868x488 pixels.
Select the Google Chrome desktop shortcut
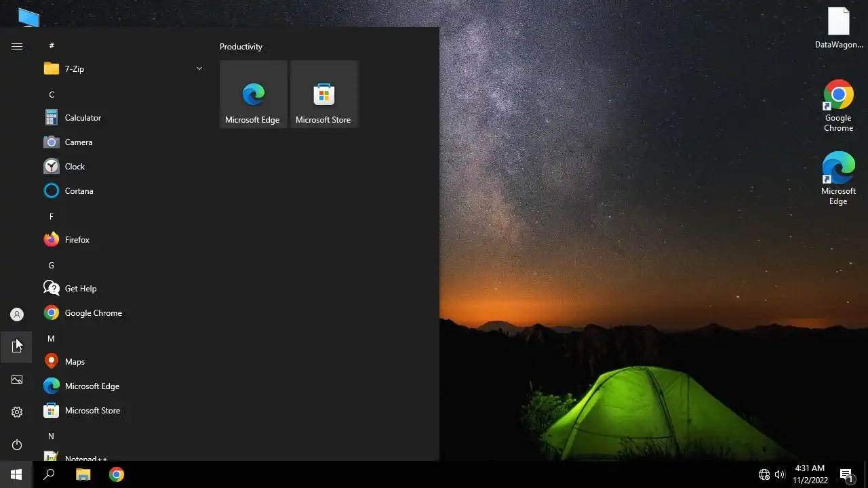coord(839,106)
